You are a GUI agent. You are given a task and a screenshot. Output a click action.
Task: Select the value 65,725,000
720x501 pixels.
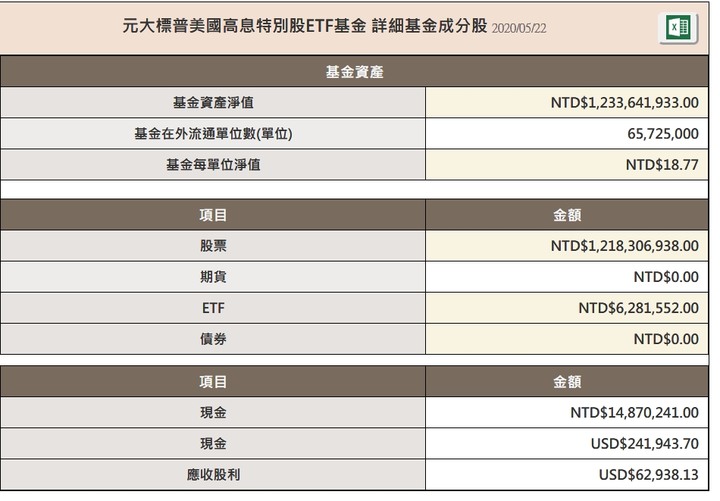pos(663,134)
